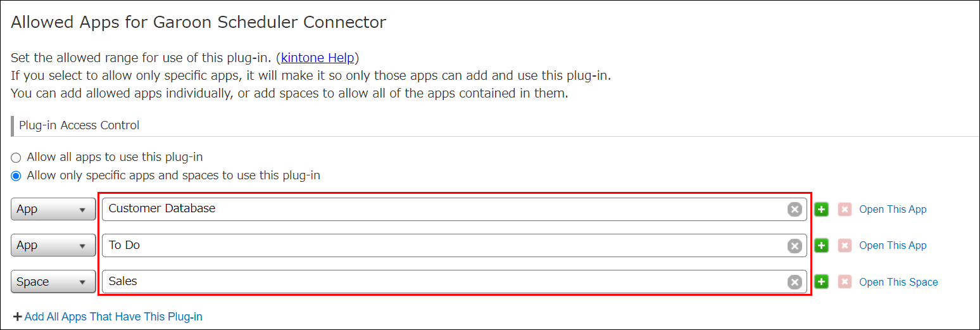
Task: Open the kintone Help link
Action: pyautogui.click(x=317, y=58)
